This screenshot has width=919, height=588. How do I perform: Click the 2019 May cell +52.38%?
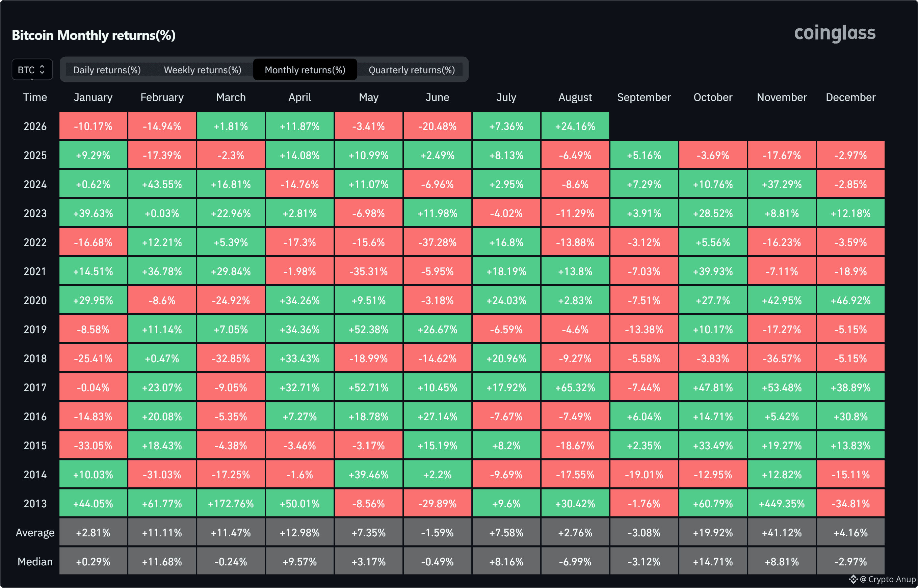click(369, 329)
